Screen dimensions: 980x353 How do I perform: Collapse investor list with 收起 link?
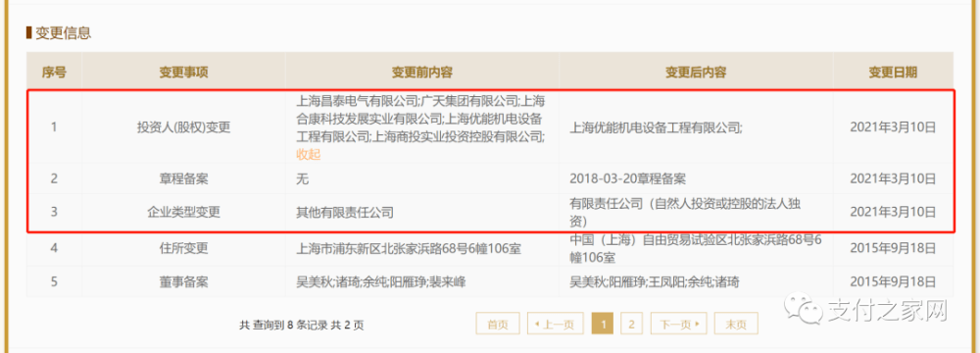pos(308,155)
